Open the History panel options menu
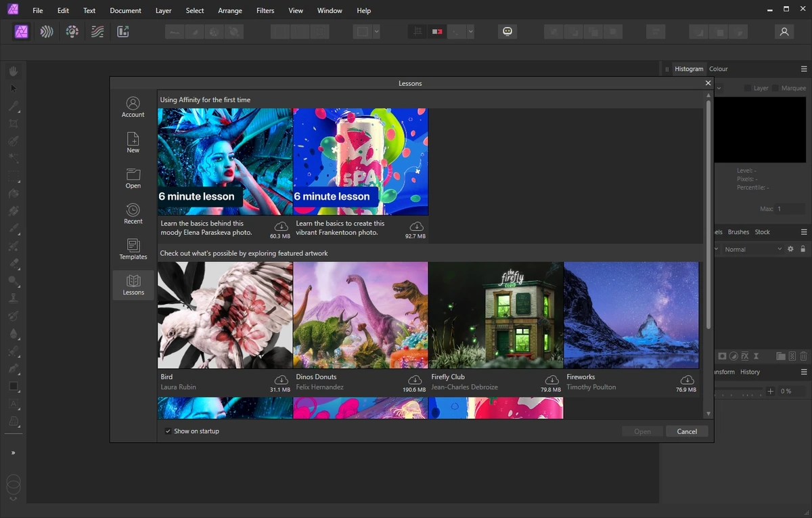 pyautogui.click(x=804, y=372)
